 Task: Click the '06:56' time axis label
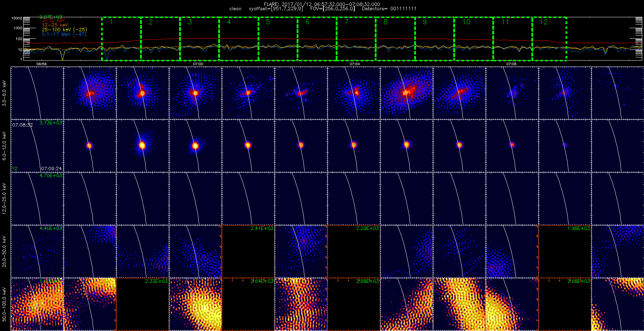coord(42,64)
